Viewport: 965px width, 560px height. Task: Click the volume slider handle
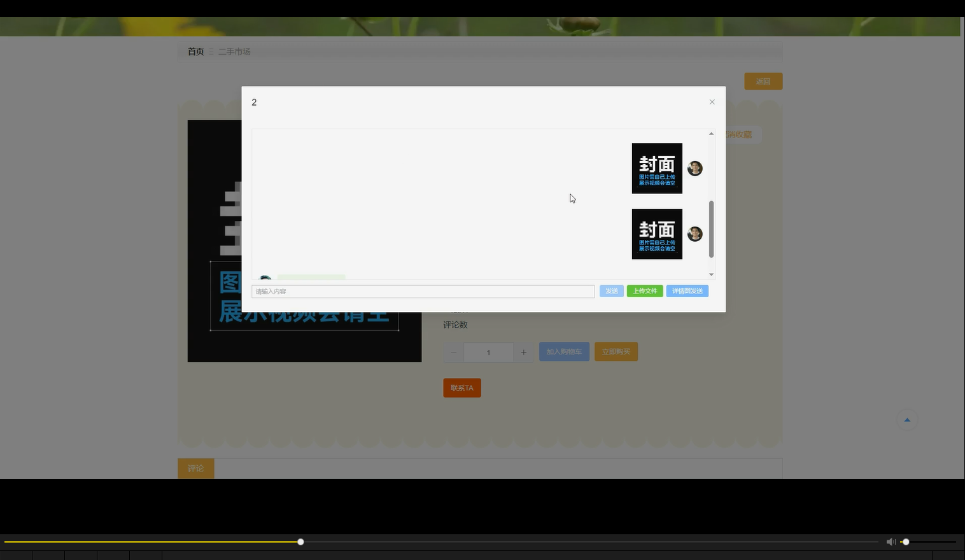point(906,542)
